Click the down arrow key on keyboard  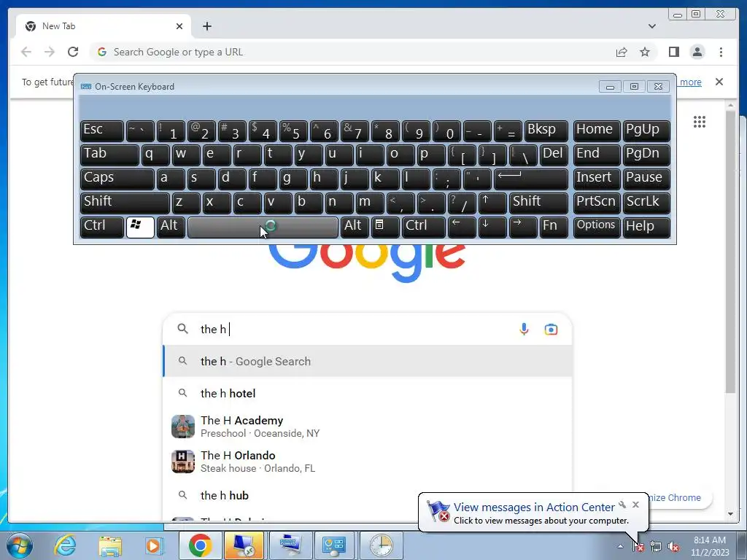[x=492, y=227]
